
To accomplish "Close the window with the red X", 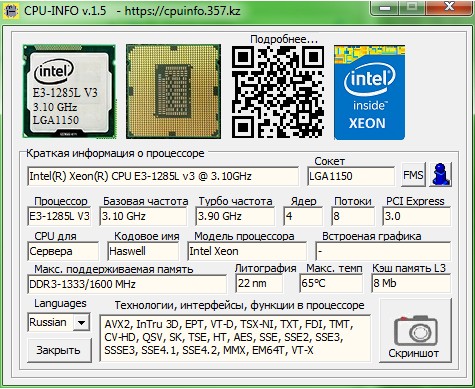I will pyautogui.click(x=450, y=8).
